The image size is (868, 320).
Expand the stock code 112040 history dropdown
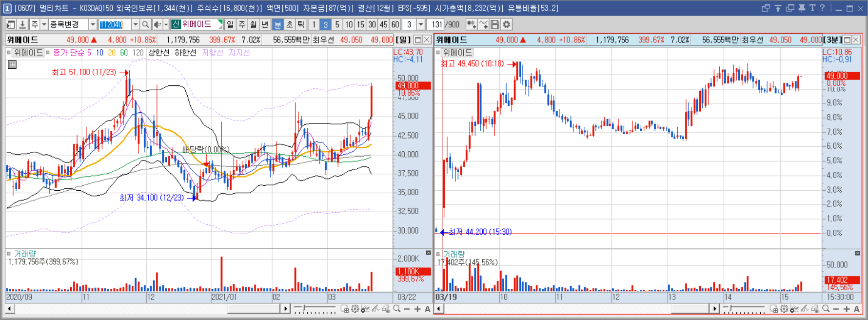(136, 24)
